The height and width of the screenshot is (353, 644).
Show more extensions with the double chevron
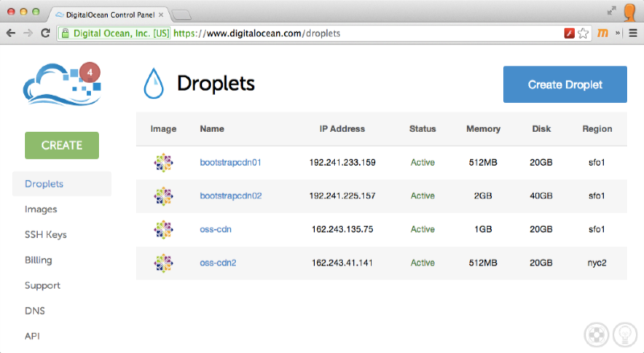pyautogui.click(x=617, y=33)
